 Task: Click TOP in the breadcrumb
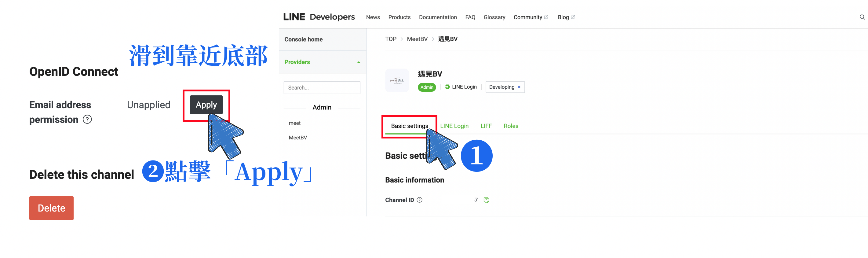(391, 39)
